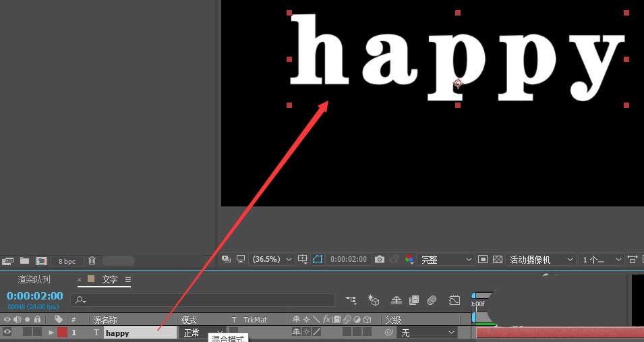
Task: Create a new folder in project panel
Action: click(x=25, y=260)
